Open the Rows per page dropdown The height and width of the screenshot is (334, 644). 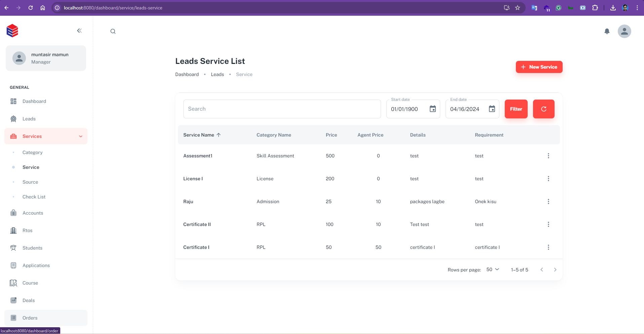coord(493,269)
